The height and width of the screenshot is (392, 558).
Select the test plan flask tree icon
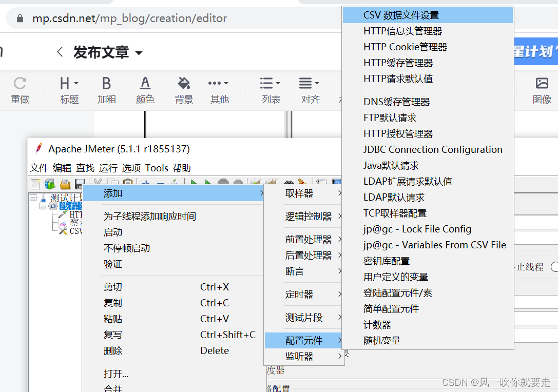coord(44,198)
